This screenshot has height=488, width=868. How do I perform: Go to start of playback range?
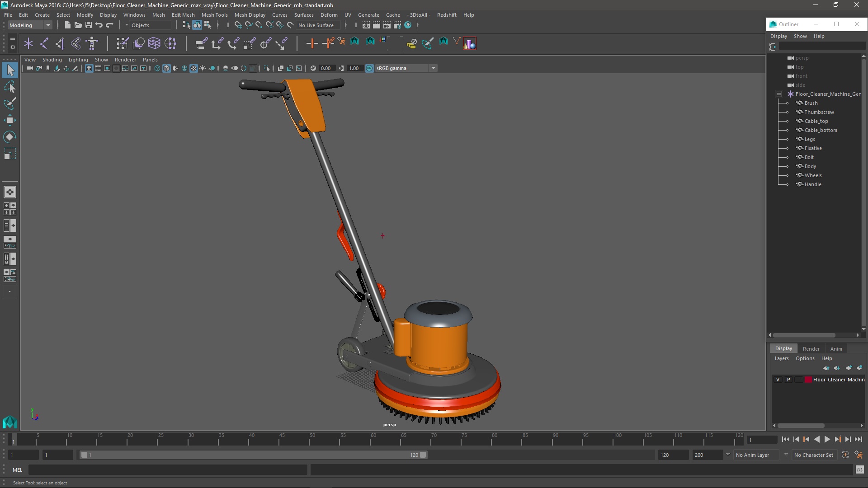(785, 439)
